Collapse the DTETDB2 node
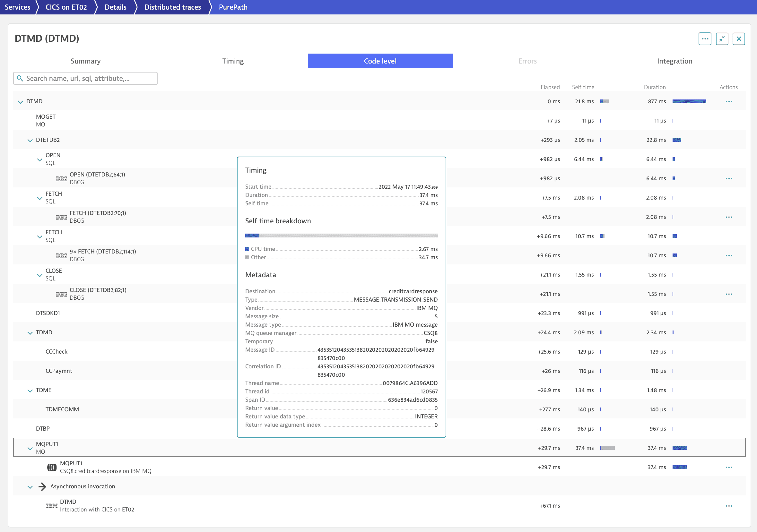Image resolution: width=757 pixels, height=532 pixels. tap(30, 141)
